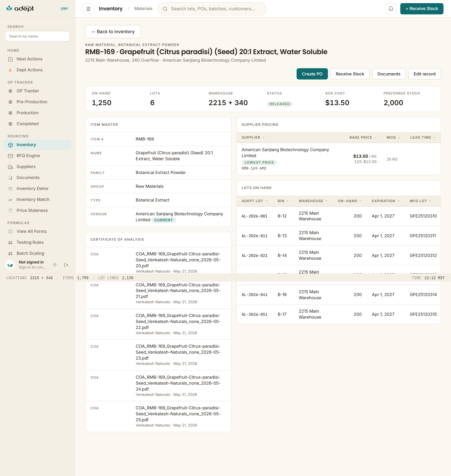Click the Testing Rules scale icon

point(10,243)
